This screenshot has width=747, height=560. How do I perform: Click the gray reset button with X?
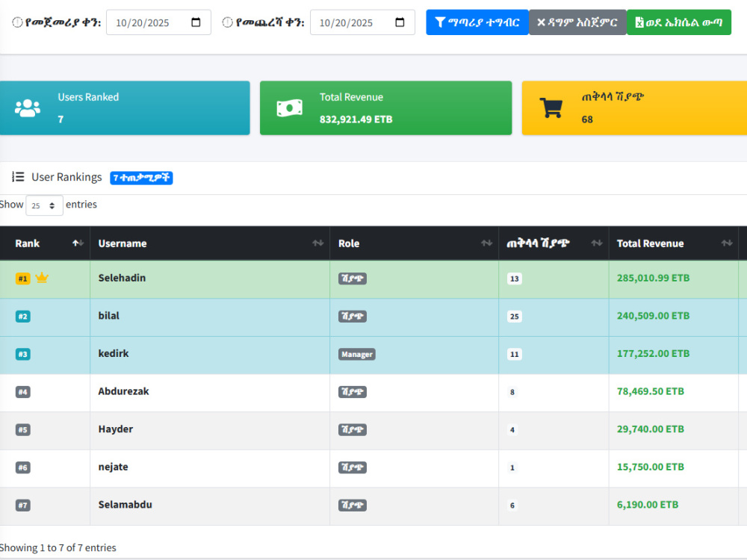coord(577,22)
